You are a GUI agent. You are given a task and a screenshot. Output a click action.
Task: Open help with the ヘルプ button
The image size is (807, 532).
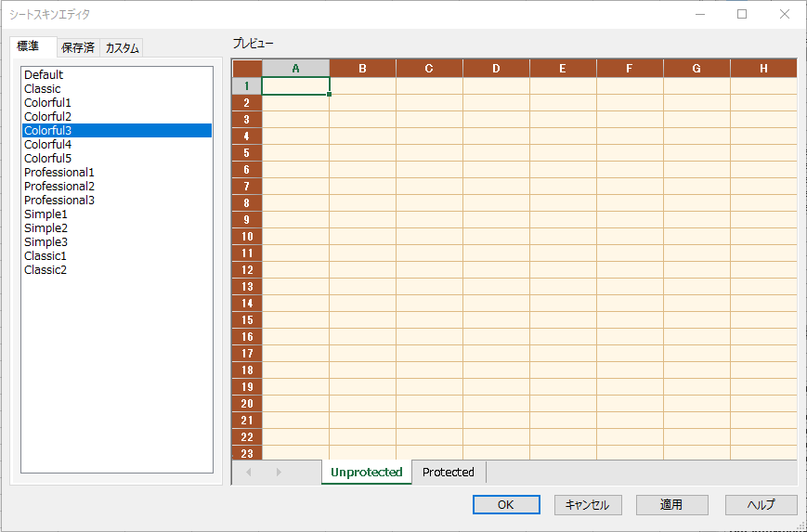click(761, 505)
